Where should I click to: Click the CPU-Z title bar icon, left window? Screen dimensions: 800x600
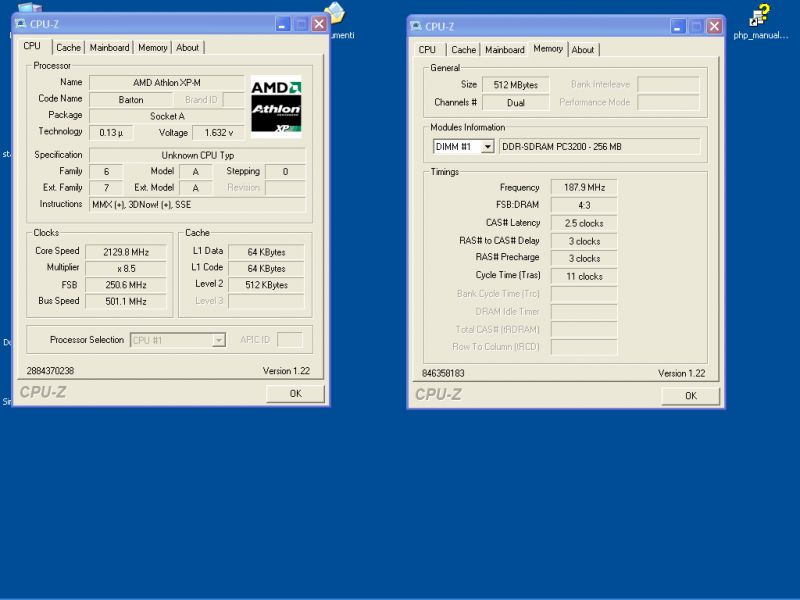[x=21, y=23]
